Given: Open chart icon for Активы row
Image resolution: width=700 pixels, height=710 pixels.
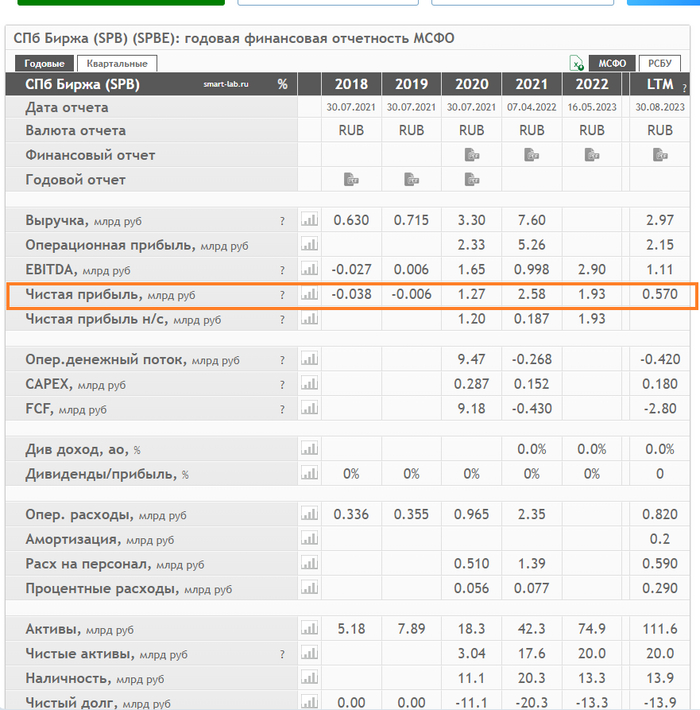Looking at the screenshot, I should pyautogui.click(x=310, y=628).
